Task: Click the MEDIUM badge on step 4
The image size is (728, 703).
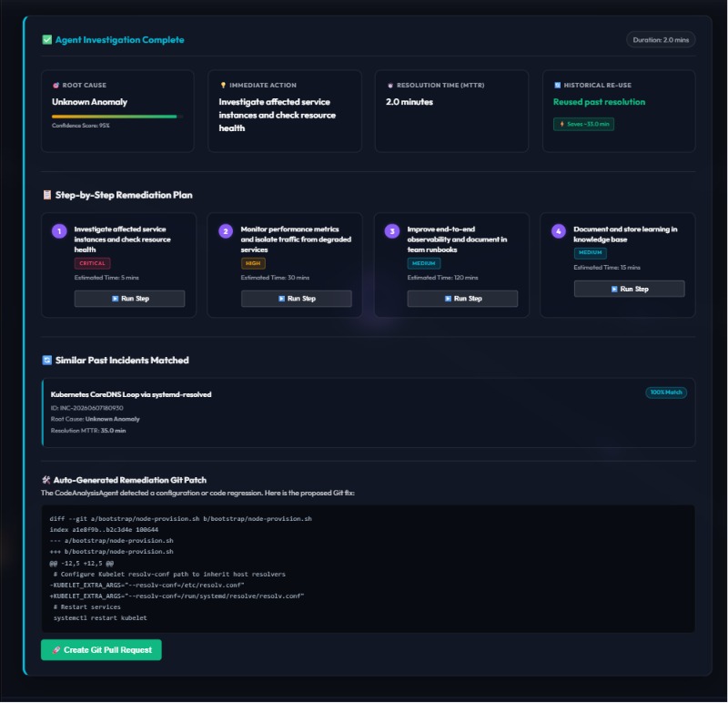Action: tap(590, 253)
